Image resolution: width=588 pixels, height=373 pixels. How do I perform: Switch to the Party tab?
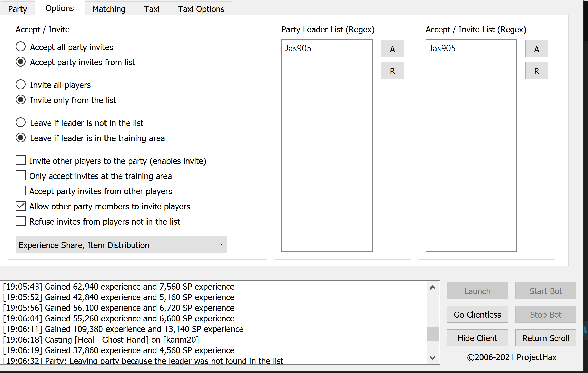[x=17, y=9]
